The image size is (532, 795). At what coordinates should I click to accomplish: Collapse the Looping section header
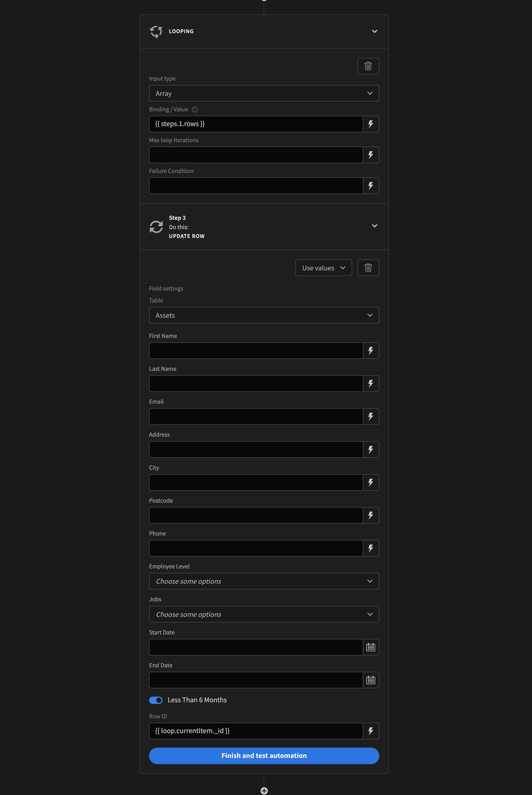click(x=374, y=31)
